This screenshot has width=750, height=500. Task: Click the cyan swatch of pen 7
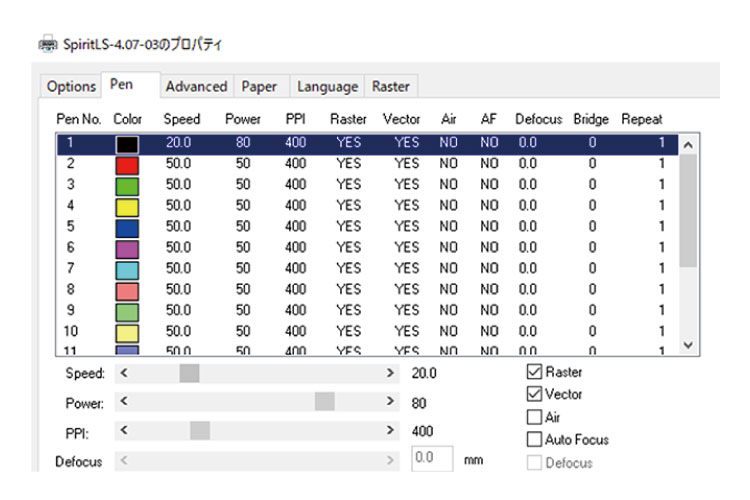click(127, 268)
